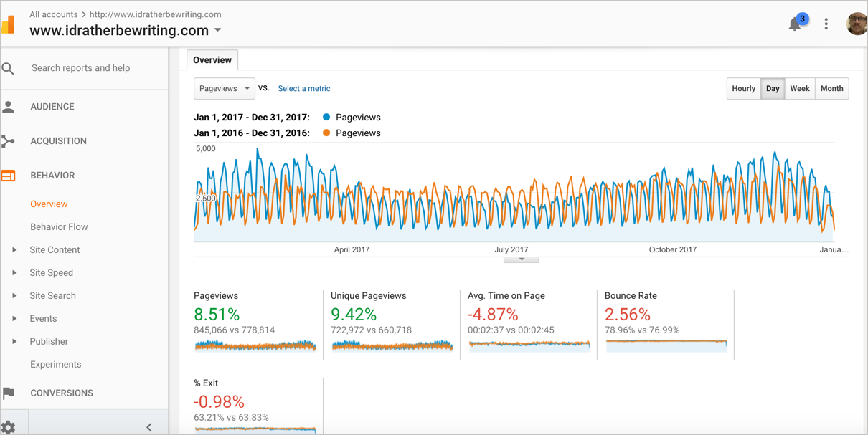Select the Pageviews 8.51% sparkline
868x435 pixels.
pos(255,345)
